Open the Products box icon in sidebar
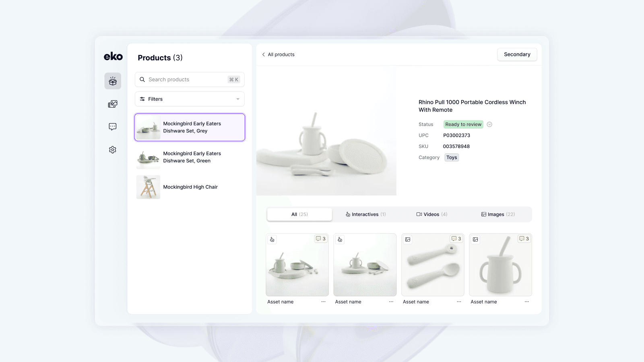Image resolution: width=644 pixels, height=362 pixels. 113,81
